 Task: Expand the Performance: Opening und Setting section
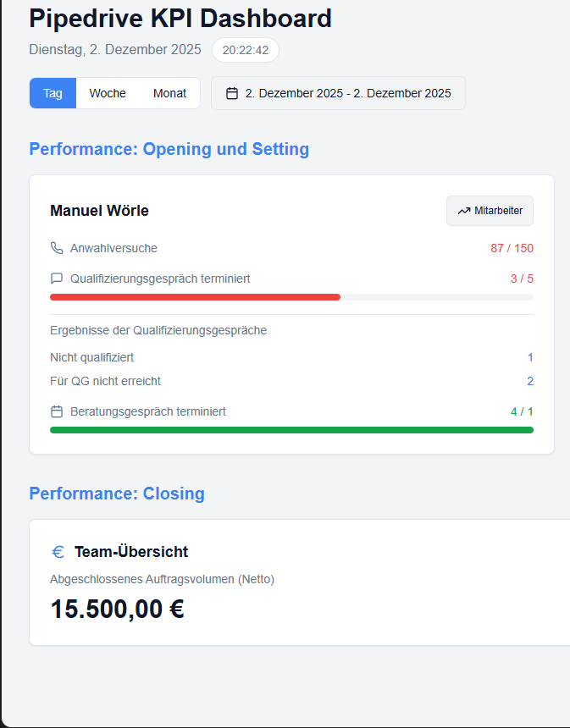coord(167,149)
